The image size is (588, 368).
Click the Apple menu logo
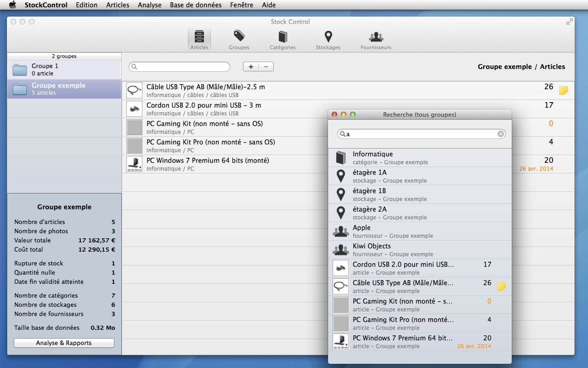pyautogui.click(x=12, y=5)
